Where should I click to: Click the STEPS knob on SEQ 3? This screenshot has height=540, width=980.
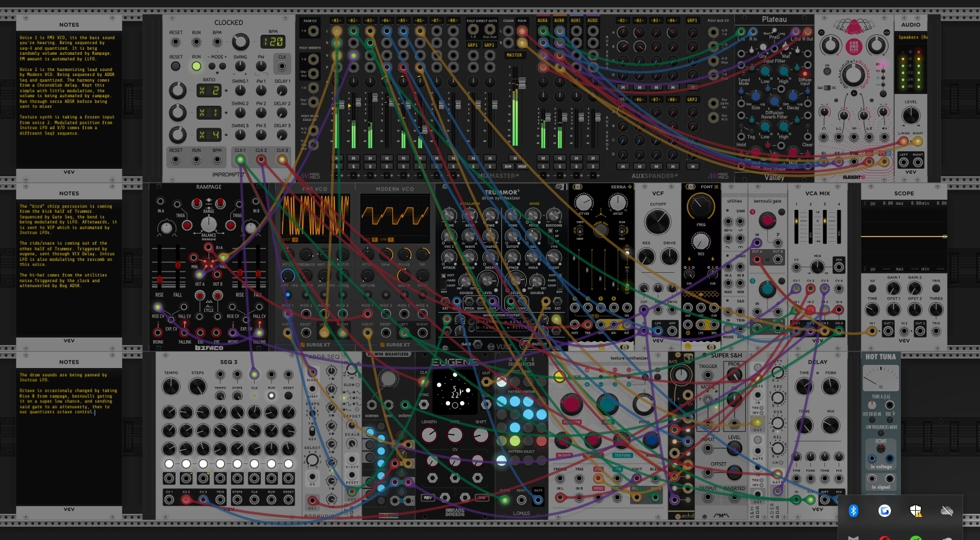tap(197, 386)
